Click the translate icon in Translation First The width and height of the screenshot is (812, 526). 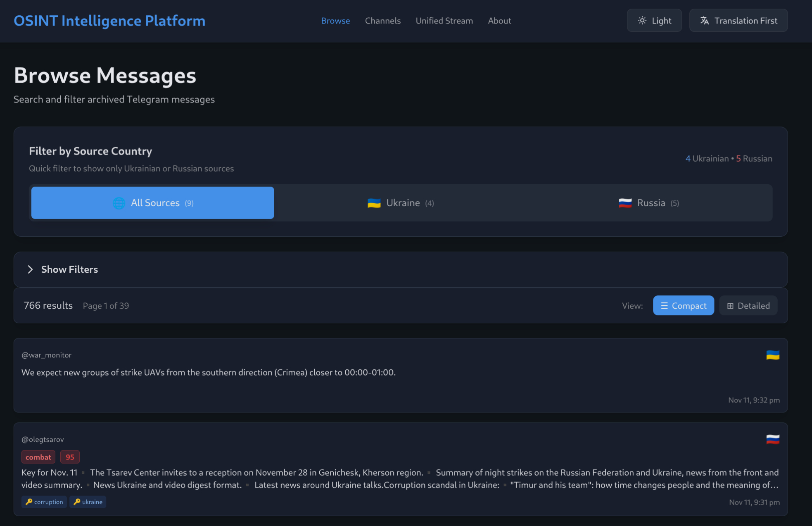705,21
